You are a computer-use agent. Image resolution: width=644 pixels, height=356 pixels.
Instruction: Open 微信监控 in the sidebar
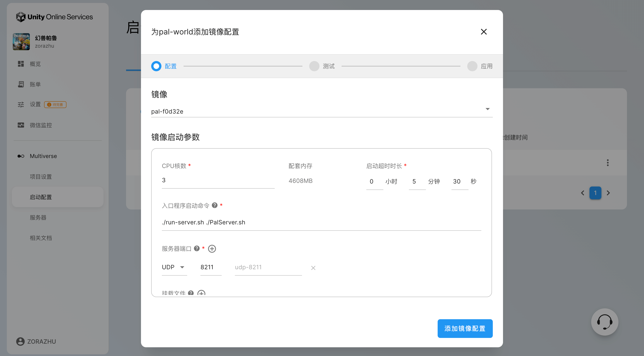click(x=41, y=125)
